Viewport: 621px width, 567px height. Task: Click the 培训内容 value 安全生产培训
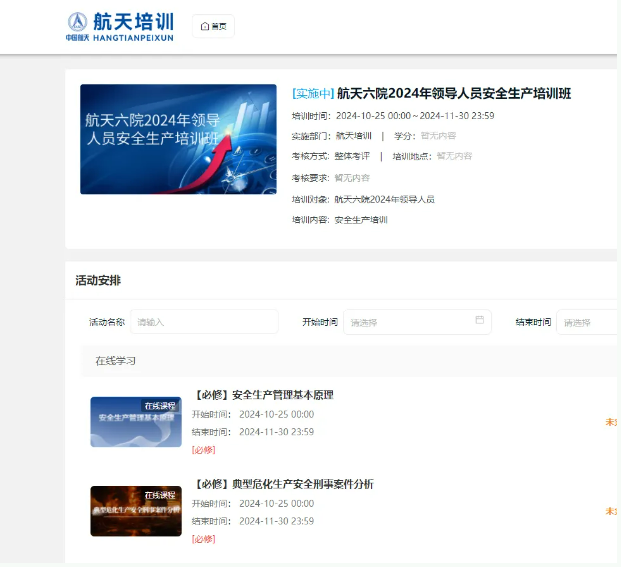(x=361, y=220)
